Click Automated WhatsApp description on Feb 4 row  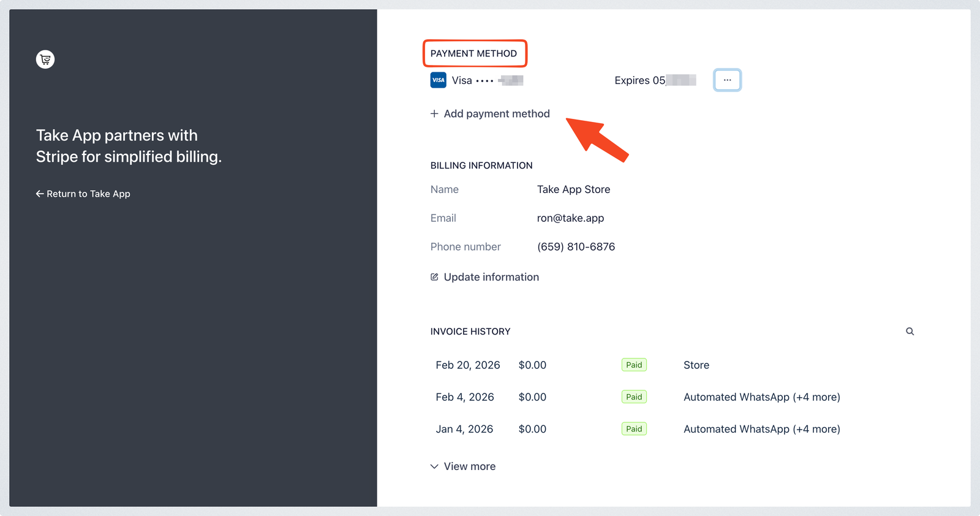(762, 397)
